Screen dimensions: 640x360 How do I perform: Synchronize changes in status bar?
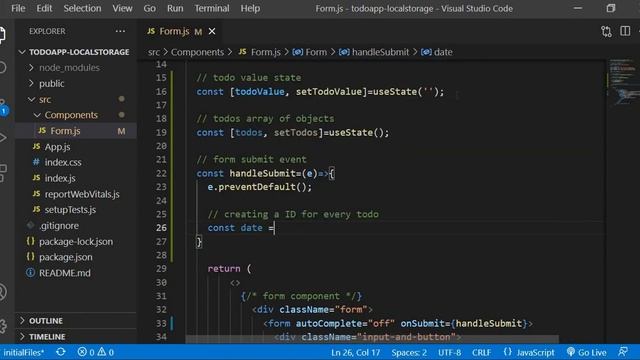[x=61, y=352]
